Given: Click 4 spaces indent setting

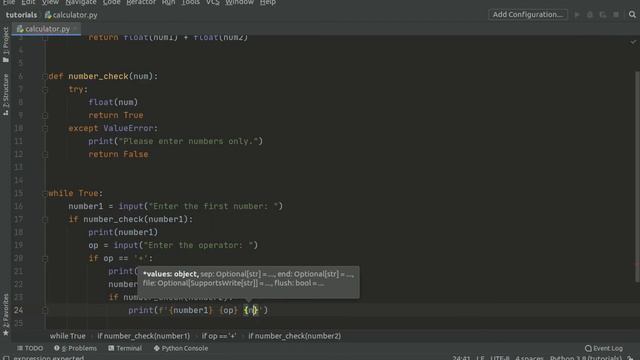Looking at the screenshot, I should [529, 358].
